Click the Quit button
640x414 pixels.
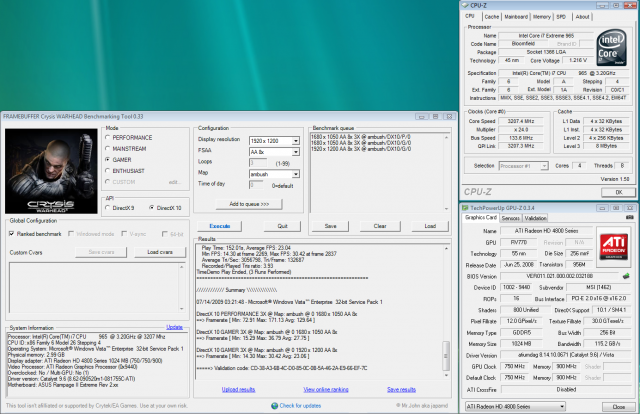click(x=282, y=226)
